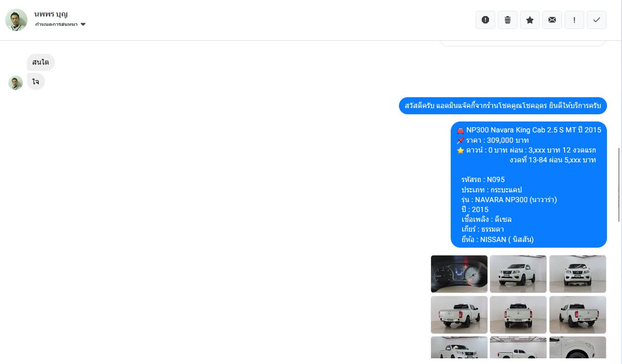Click contact name นพพร บุญ
Image resolution: width=622 pixels, height=364 pixels.
pos(51,14)
